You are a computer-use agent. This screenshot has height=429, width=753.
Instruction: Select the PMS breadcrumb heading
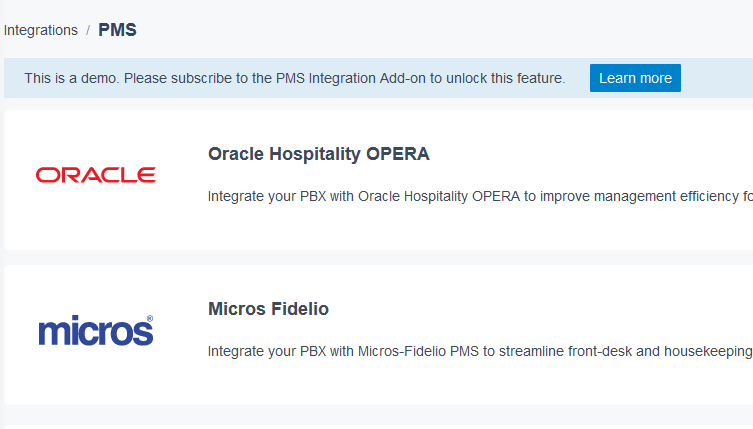click(x=117, y=30)
